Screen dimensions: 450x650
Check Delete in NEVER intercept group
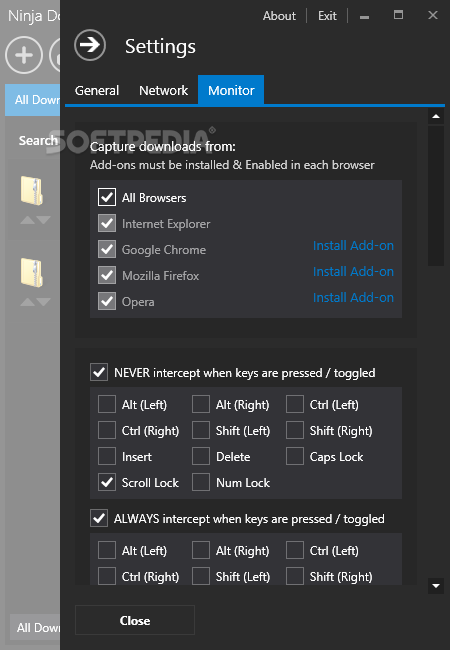tap(201, 456)
